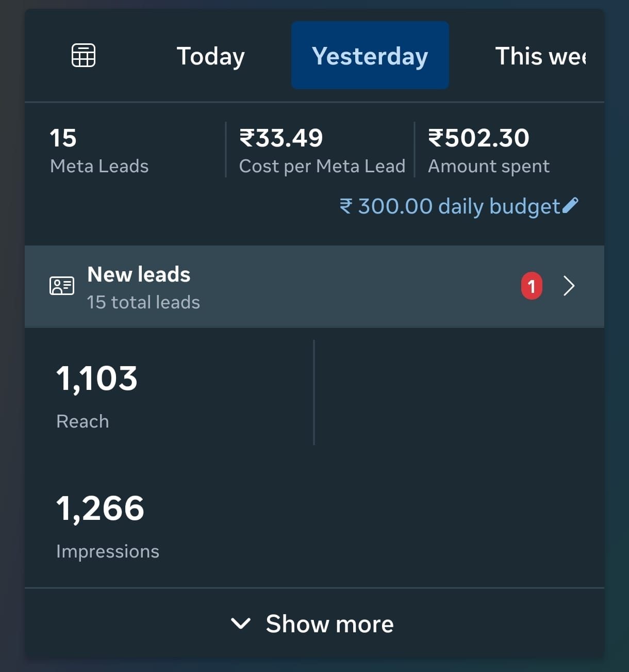Switch to the This week tab
Image resolution: width=629 pixels, height=672 pixels.
click(540, 56)
